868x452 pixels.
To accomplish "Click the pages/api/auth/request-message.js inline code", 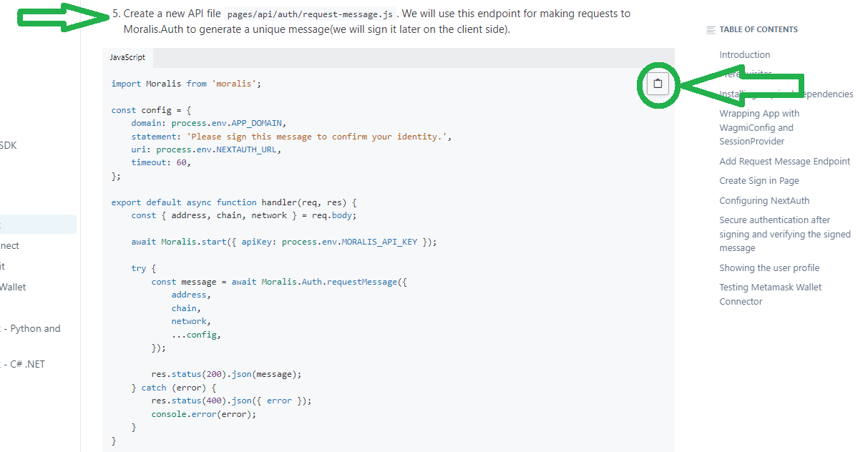I will click(309, 14).
